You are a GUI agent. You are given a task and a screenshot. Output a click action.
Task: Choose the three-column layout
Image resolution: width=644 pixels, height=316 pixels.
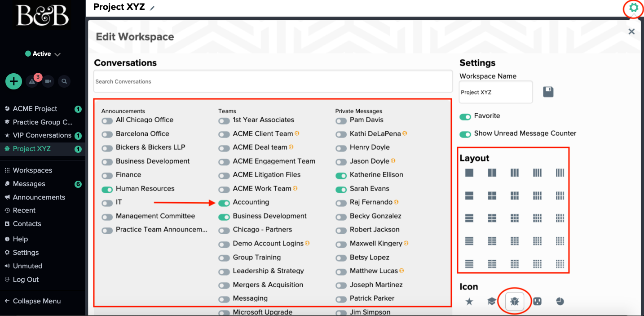point(515,173)
